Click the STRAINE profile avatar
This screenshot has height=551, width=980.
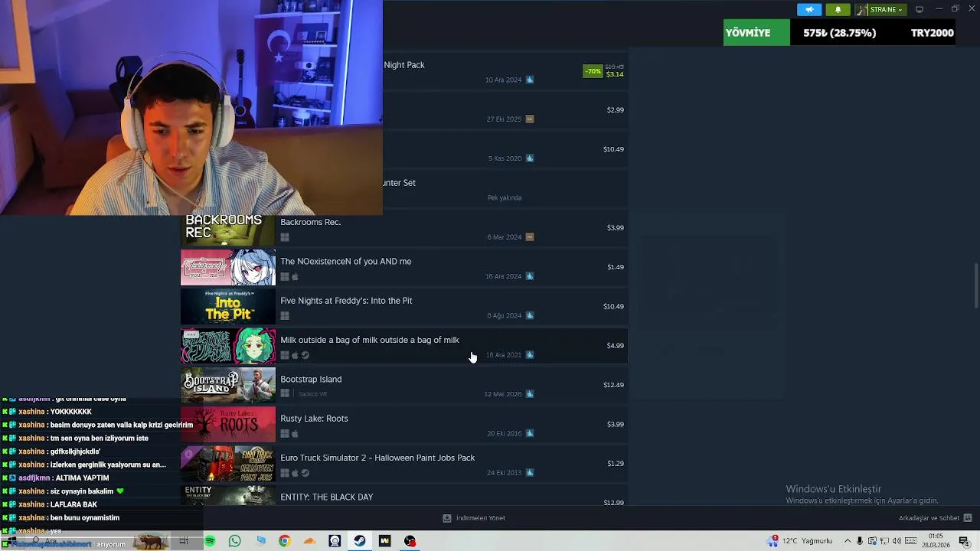(x=861, y=10)
